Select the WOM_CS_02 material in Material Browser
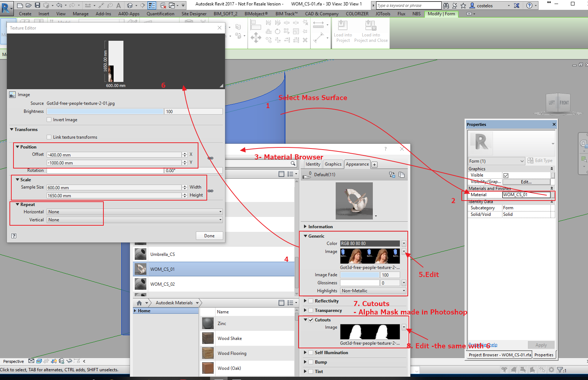Viewport: 588px width, 380px height. pyautogui.click(x=163, y=284)
